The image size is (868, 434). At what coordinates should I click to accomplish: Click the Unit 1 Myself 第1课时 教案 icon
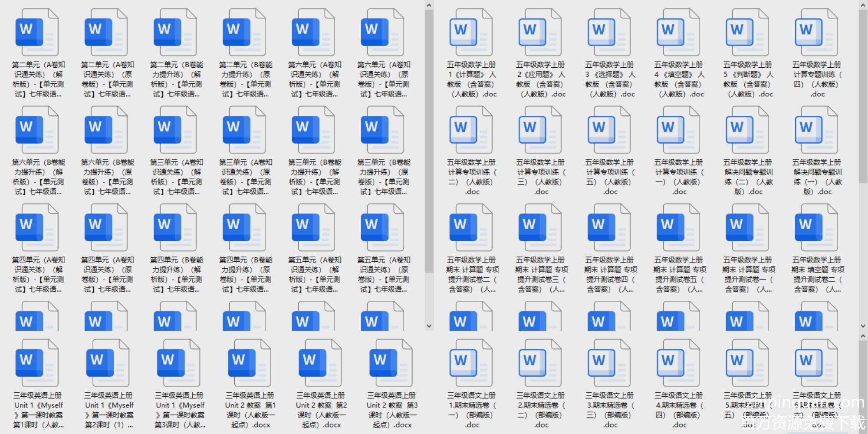click(37, 363)
